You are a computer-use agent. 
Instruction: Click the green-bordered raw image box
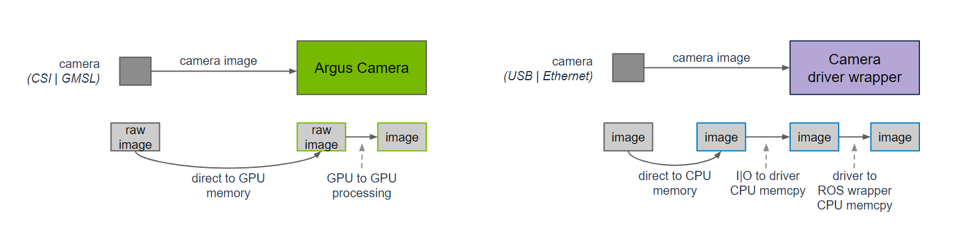321,137
